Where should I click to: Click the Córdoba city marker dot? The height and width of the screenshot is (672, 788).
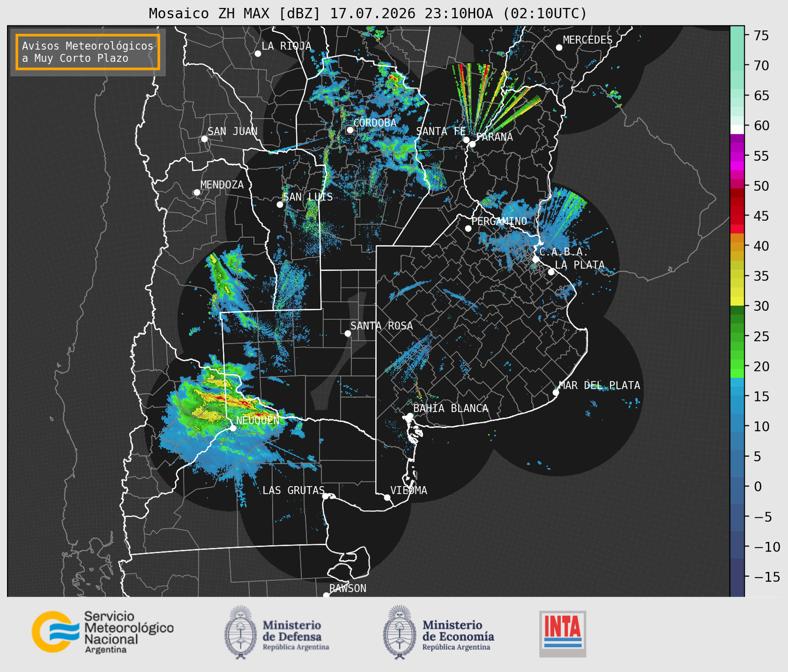[350, 130]
